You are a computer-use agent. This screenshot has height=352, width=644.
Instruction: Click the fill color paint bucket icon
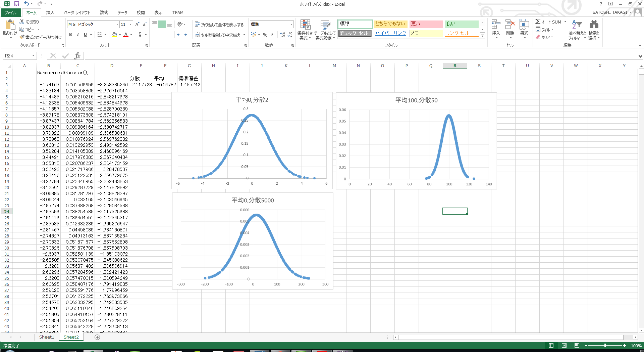[115, 35]
